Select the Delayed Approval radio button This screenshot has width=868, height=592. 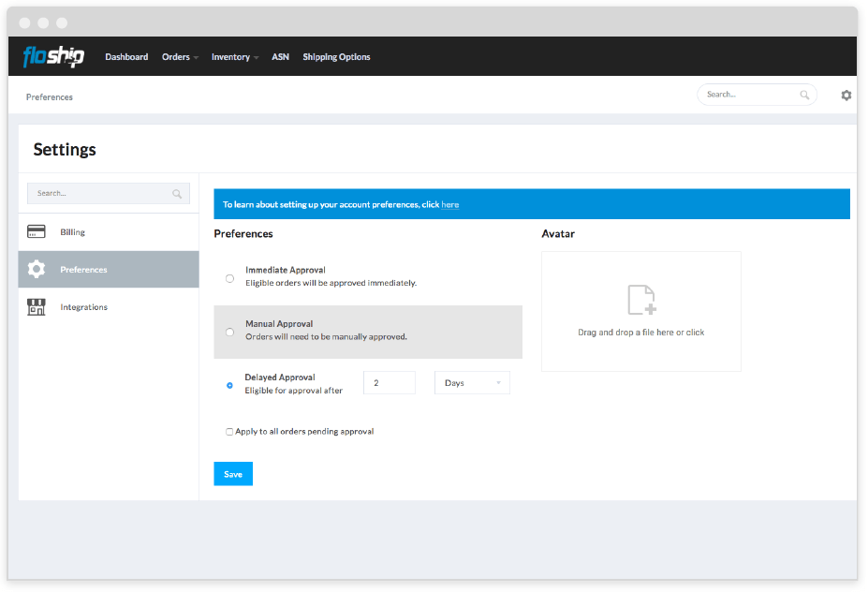[x=230, y=385]
